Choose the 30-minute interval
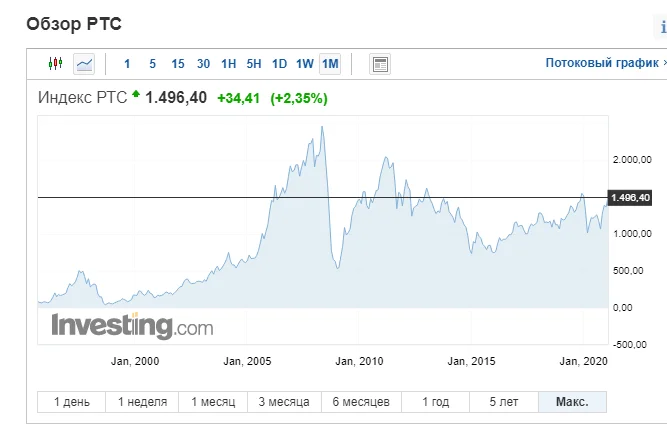The height and width of the screenshot is (424, 667). 203,64
